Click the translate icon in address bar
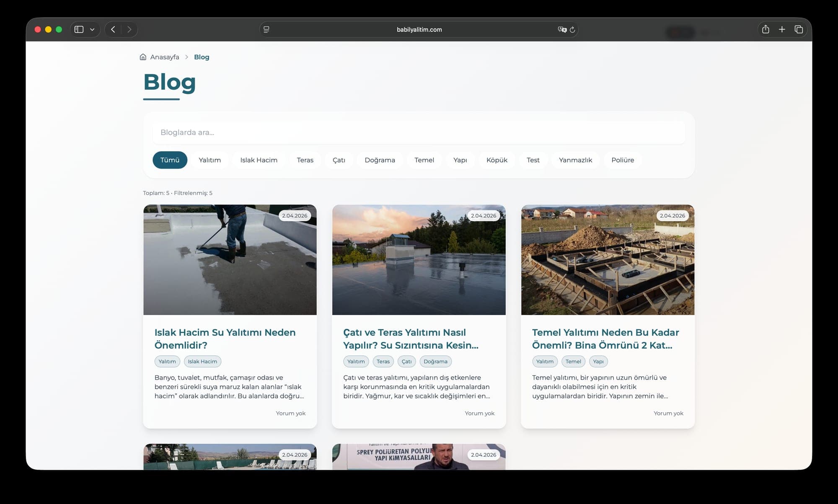 [562, 29]
